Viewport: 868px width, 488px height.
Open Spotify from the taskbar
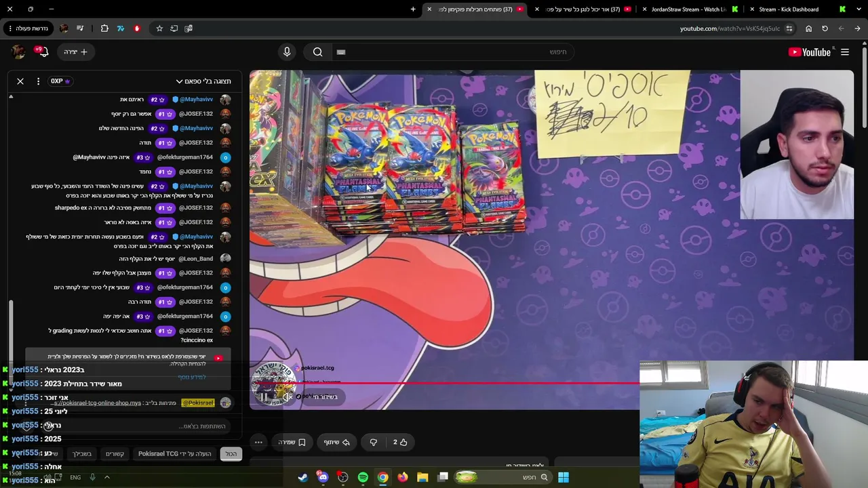(363, 478)
